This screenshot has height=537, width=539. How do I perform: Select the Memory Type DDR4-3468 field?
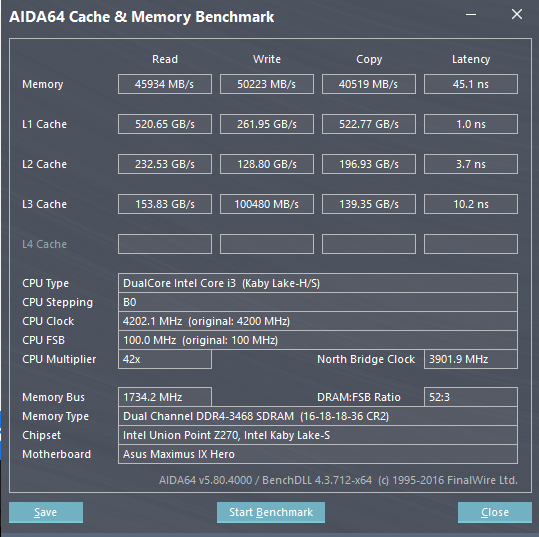click(318, 416)
